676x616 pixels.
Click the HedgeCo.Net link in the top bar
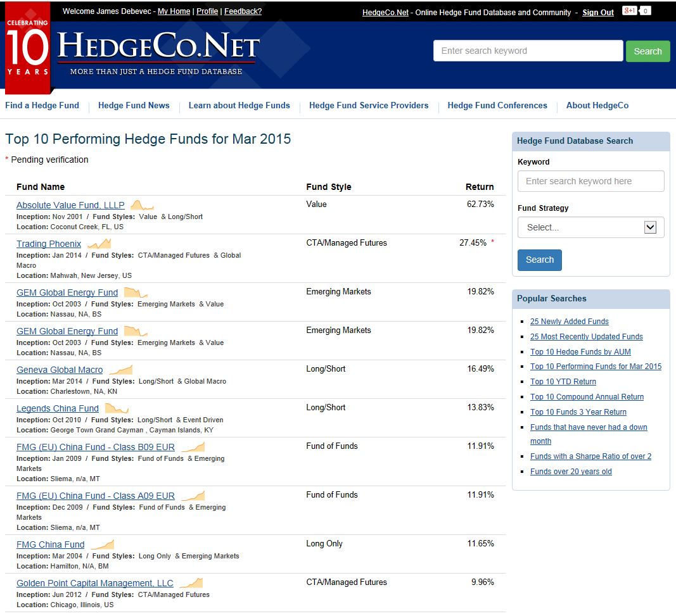pos(385,13)
